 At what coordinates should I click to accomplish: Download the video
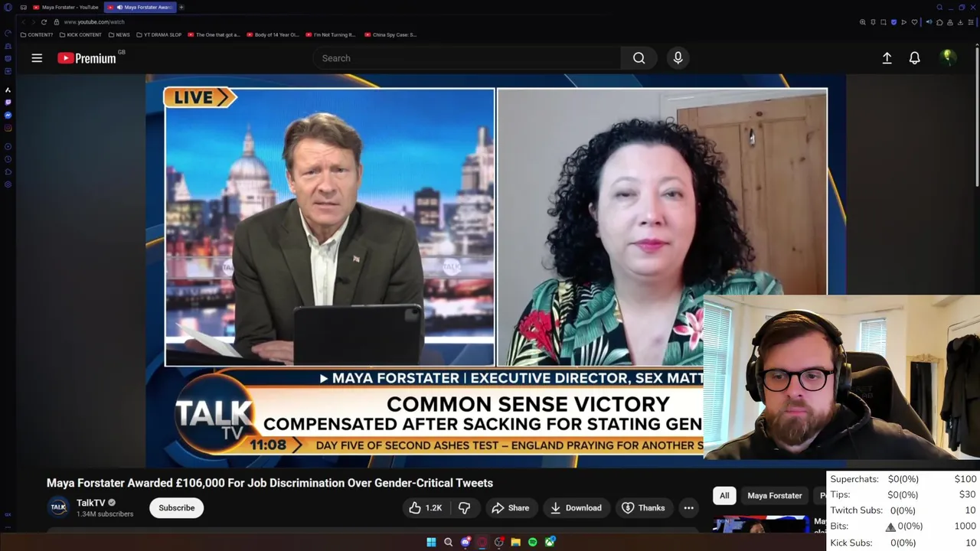click(x=576, y=507)
